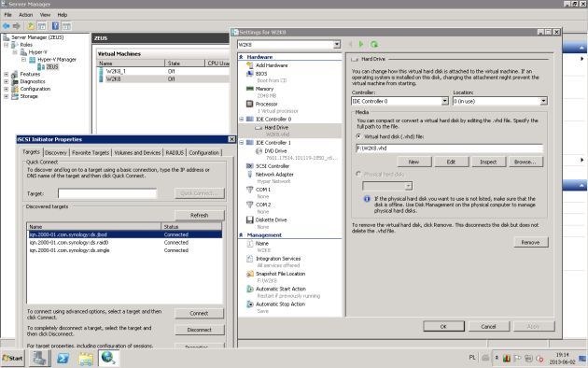Switch to Configuration tab in iSCSI Initiator
This screenshot has height=368, width=588.
tap(203, 152)
